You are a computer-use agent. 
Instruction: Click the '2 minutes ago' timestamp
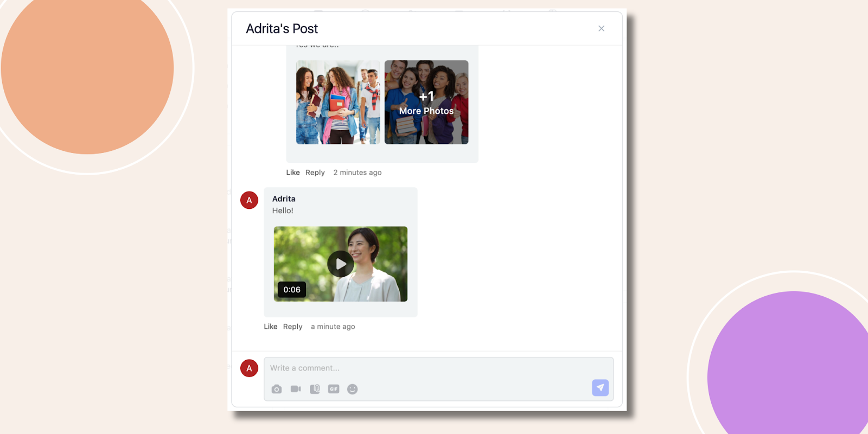pos(358,173)
